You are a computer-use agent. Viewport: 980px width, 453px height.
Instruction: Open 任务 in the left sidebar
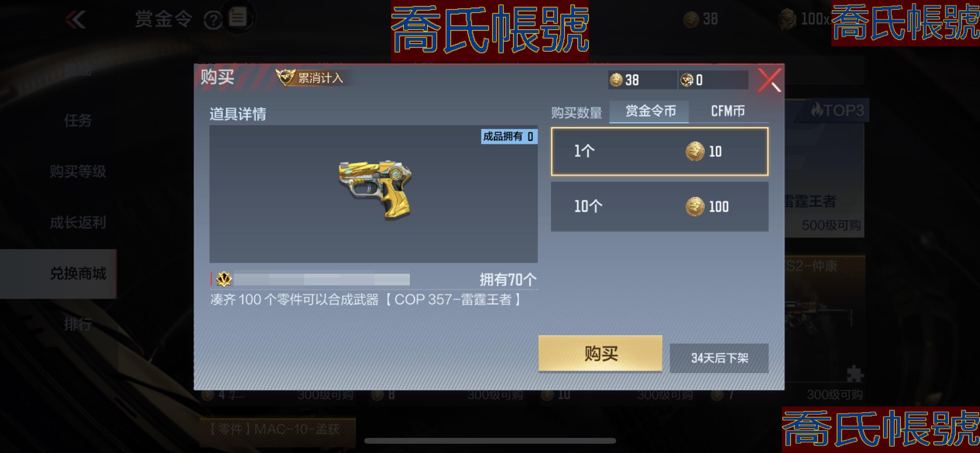tap(78, 121)
